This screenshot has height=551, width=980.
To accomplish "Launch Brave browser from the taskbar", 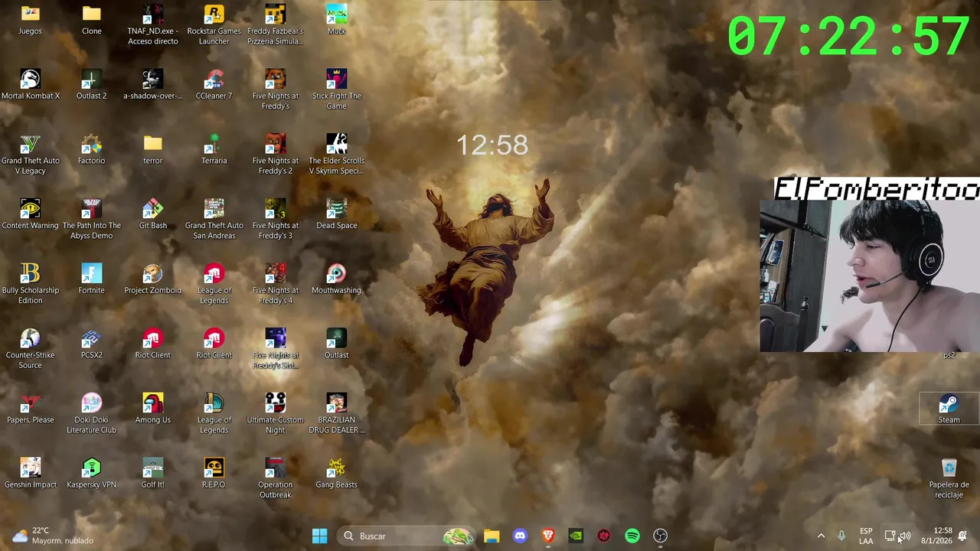I will tap(548, 536).
